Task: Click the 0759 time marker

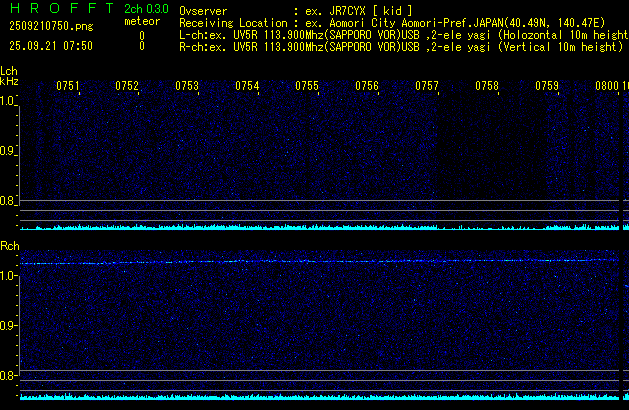Action: coord(547,87)
